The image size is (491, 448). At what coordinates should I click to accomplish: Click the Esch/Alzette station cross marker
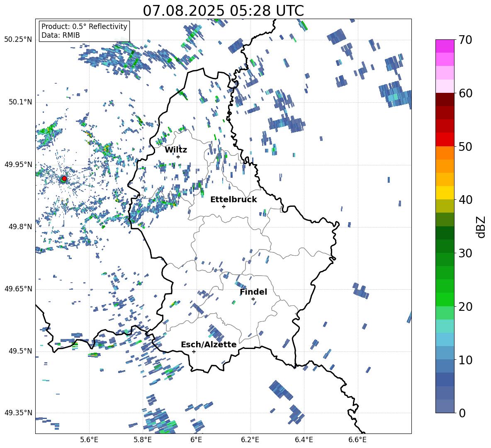point(194,351)
